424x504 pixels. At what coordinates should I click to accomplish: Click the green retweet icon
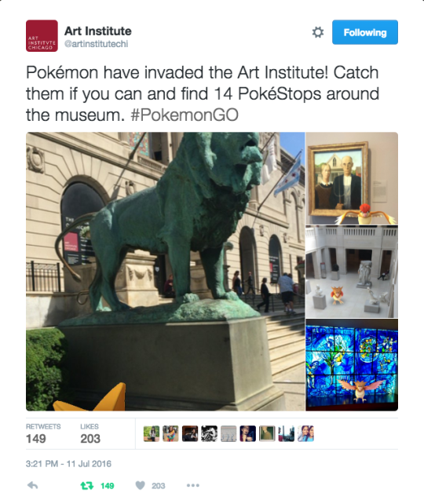[x=87, y=485]
